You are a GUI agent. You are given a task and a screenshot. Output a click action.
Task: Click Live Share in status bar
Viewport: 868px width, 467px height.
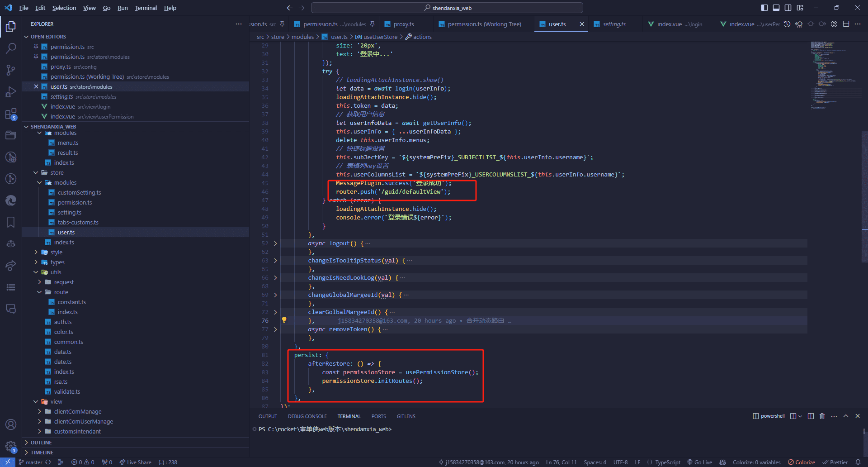[135, 462]
